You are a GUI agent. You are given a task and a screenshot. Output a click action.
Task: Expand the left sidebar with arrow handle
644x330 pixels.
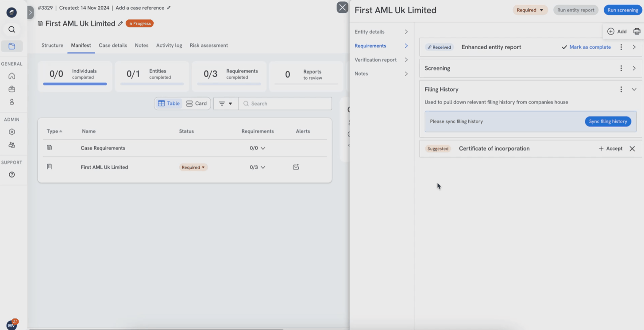pyautogui.click(x=31, y=12)
